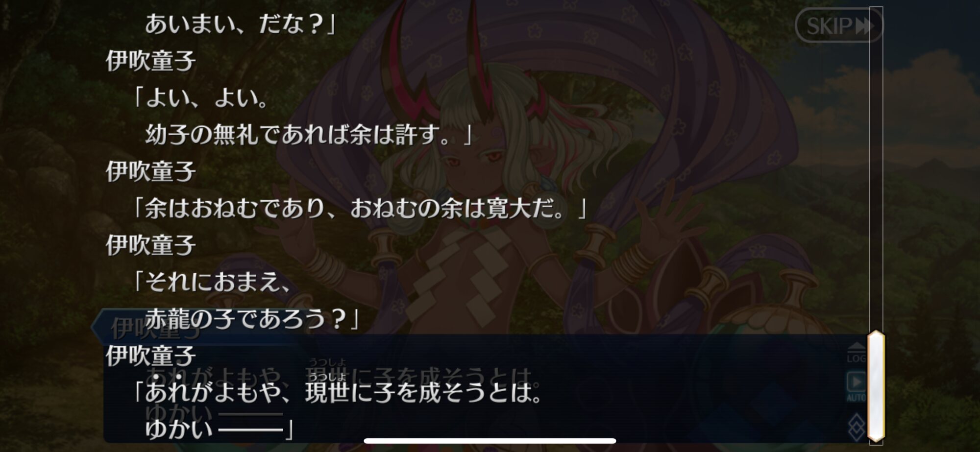Toggle AUTO play mode
The width and height of the screenshot is (980, 452).
click(856, 387)
